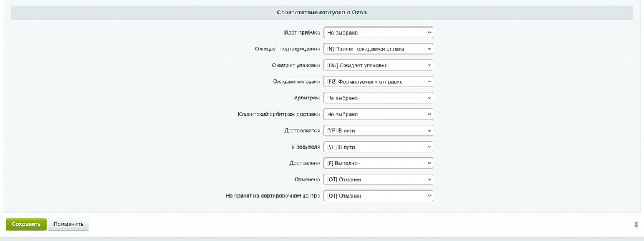
Task: Open the Доставлено status dropdown
Action: [x=378, y=163]
